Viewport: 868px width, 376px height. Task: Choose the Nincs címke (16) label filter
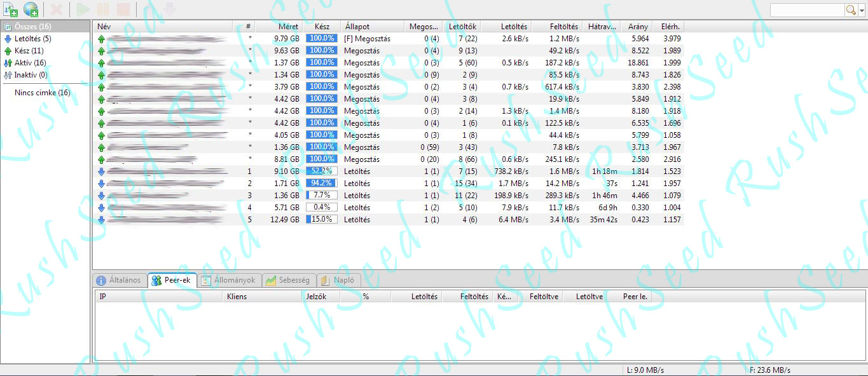pos(42,93)
